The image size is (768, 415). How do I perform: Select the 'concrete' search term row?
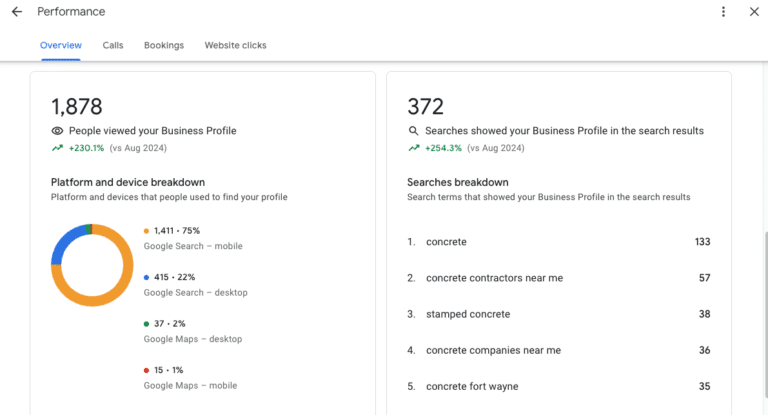[446, 242]
